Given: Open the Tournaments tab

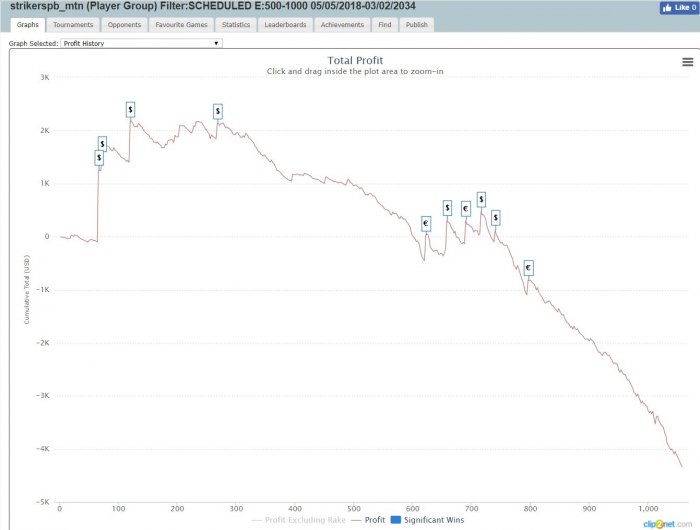Looking at the screenshot, I should click(73, 25).
